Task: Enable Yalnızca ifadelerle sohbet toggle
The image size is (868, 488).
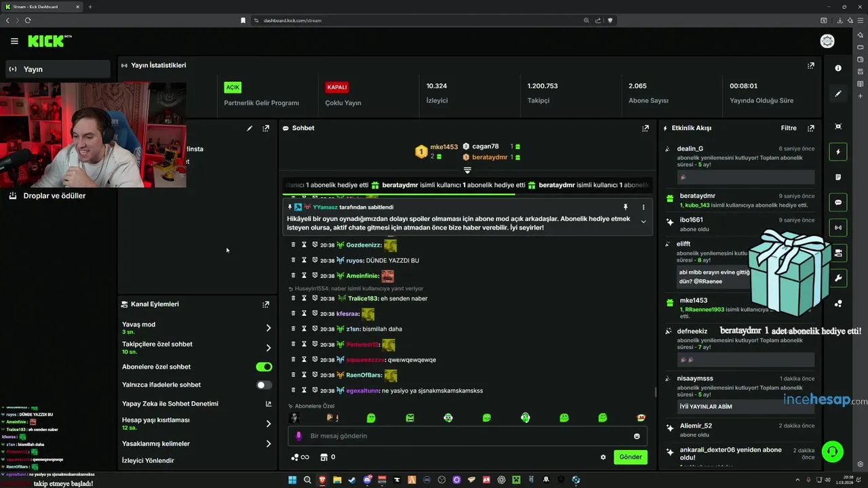Action: point(264,385)
